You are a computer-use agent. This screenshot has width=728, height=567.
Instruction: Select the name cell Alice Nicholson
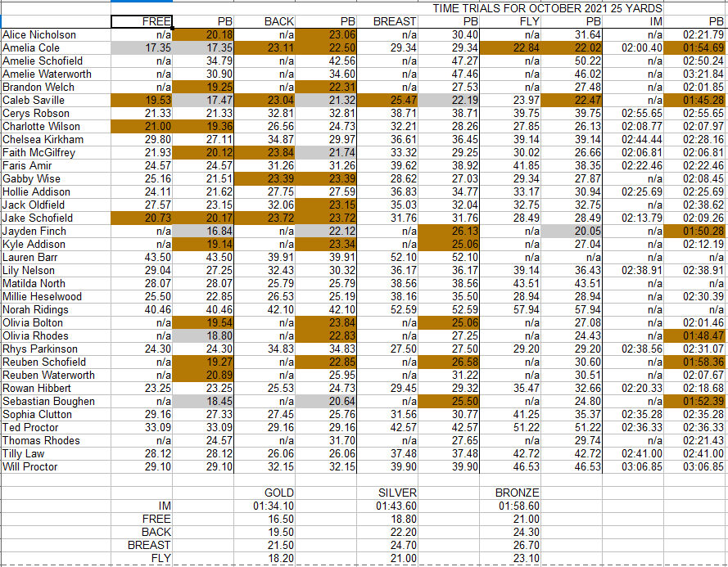[56, 35]
